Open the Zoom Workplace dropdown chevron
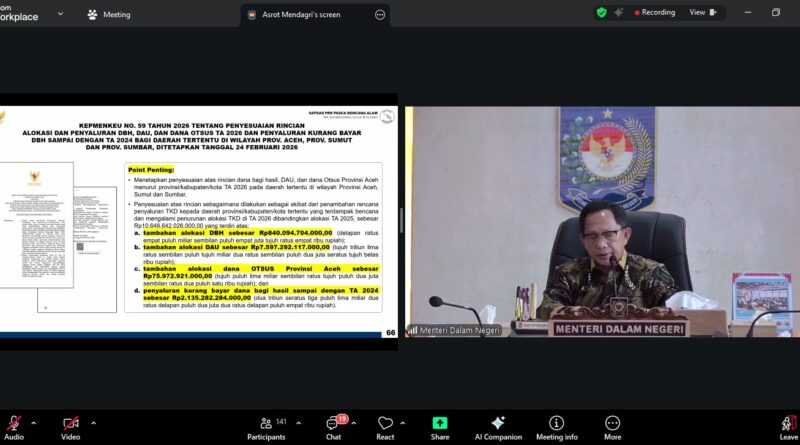 tap(60, 14)
